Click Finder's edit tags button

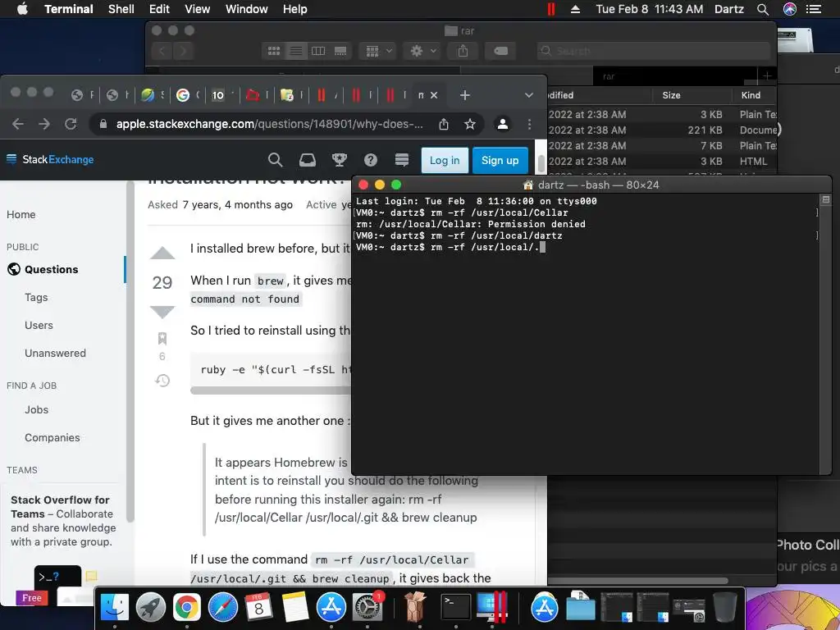coord(500,51)
